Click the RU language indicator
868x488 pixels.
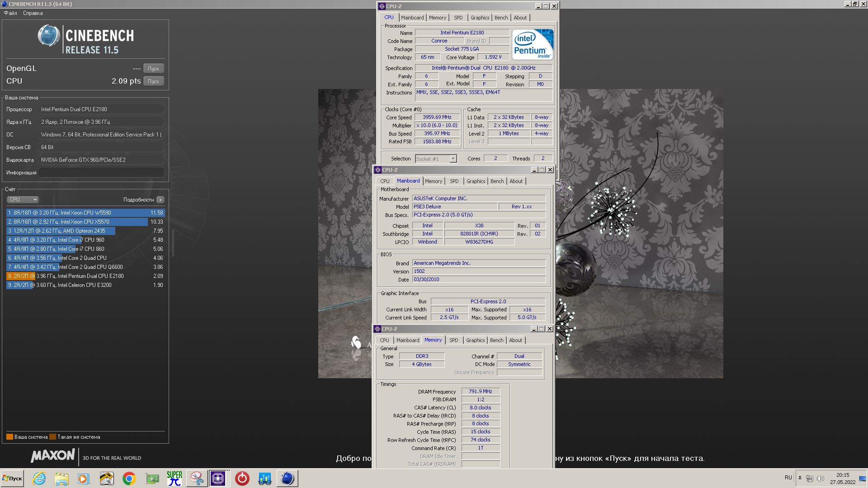point(788,478)
